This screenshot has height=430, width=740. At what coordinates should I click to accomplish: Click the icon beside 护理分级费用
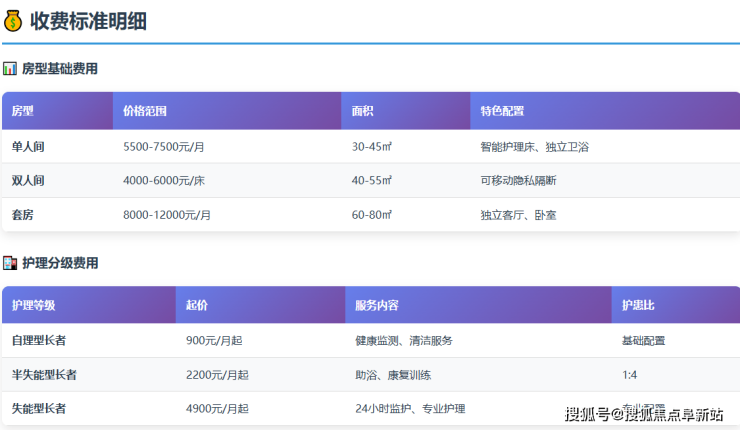coord(10,263)
